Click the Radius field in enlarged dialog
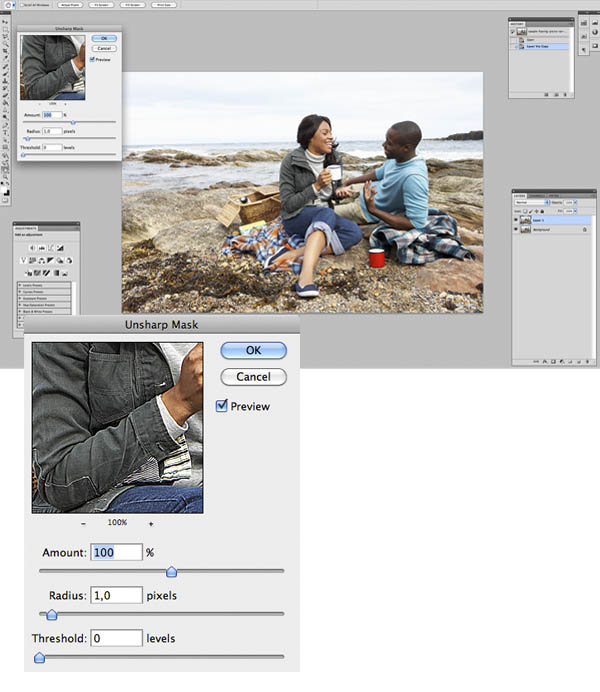600x692 pixels. [x=116, y=595]
